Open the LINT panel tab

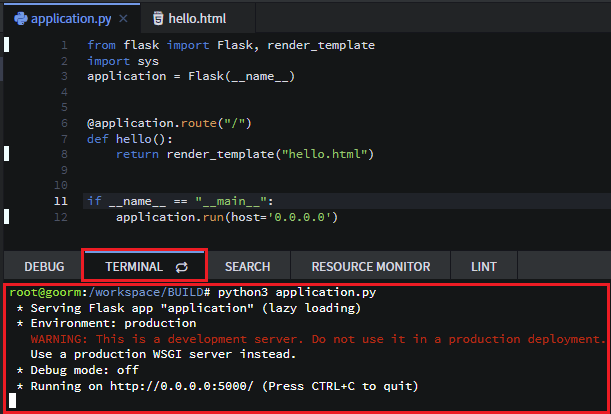point(484,267)
